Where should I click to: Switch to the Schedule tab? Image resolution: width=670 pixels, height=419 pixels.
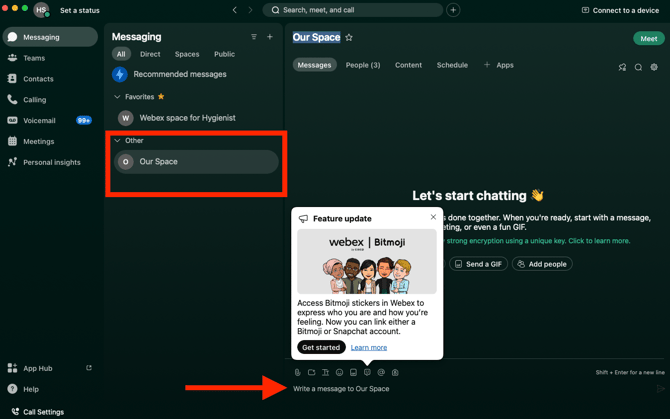pyautogui.click(x=452, y=65)
